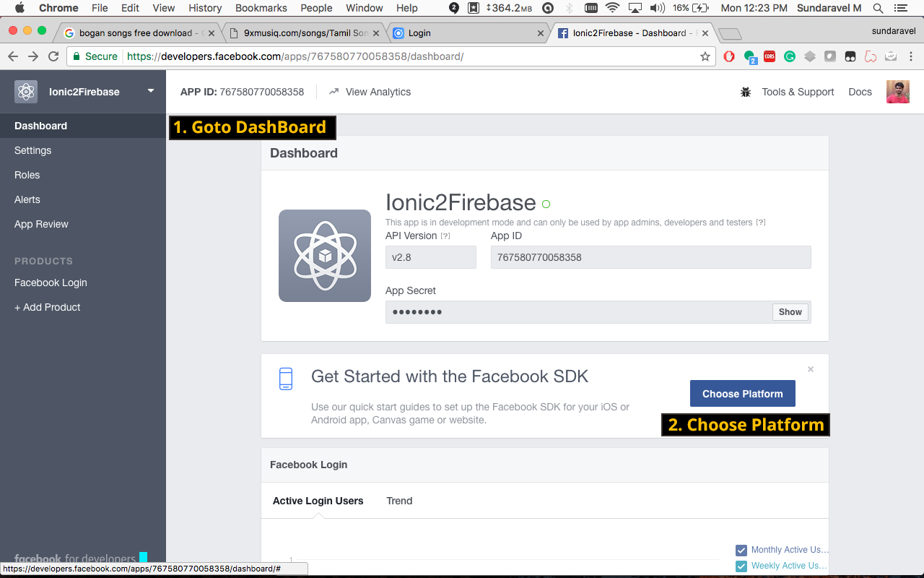
Task: Click the View Analytics link
Action: pos(378,92)
